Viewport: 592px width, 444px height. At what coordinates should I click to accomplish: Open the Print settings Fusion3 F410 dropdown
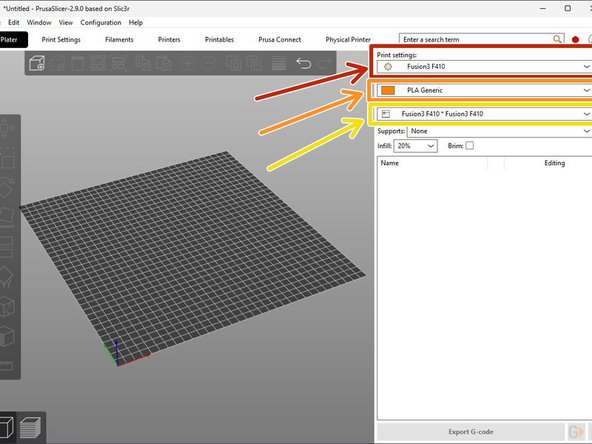pos(484,66)
